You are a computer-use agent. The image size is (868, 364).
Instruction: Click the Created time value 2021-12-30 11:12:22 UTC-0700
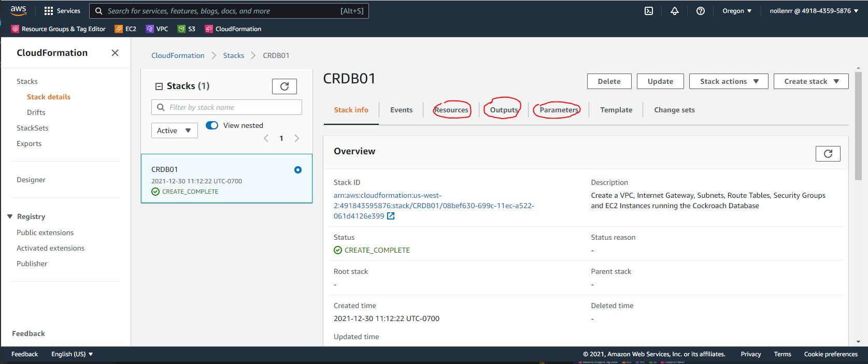(x=387, y=318)
